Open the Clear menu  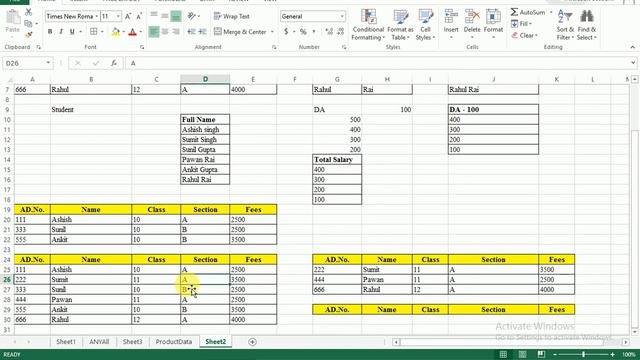coord(524,36)
